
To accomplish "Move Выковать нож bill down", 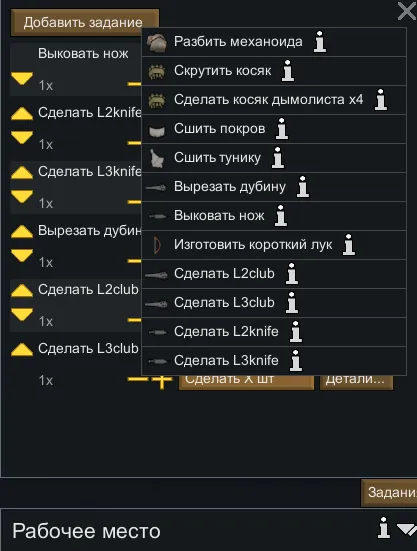I will click(22, 78).
